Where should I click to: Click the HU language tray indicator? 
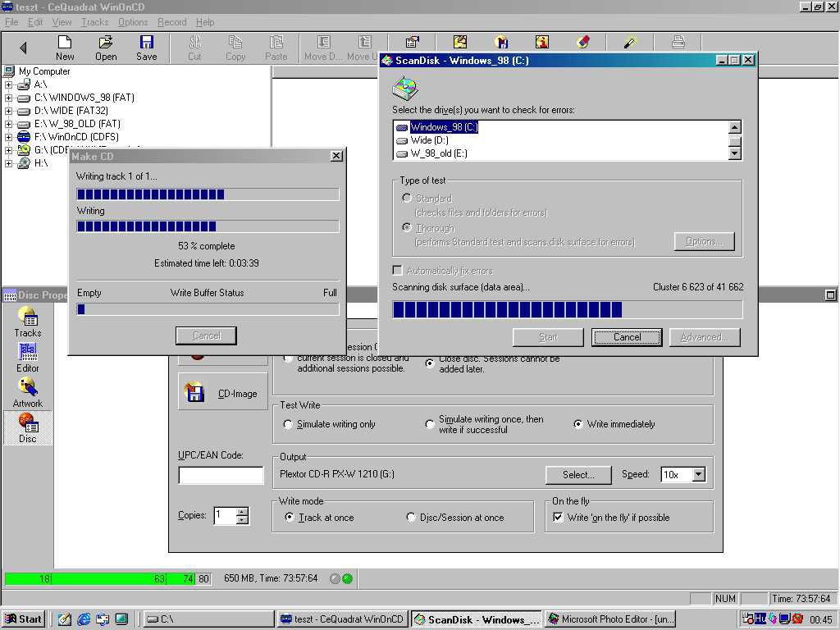click(x=760, y=619)
